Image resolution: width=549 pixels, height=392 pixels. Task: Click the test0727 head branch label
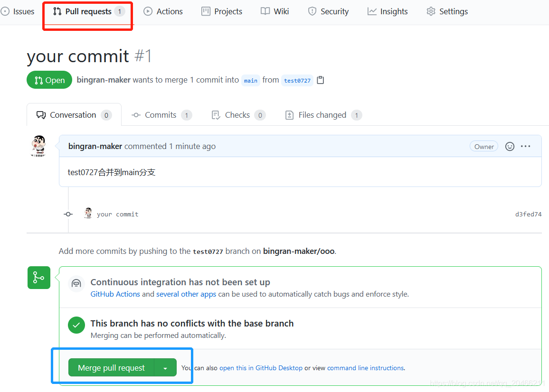297,81
